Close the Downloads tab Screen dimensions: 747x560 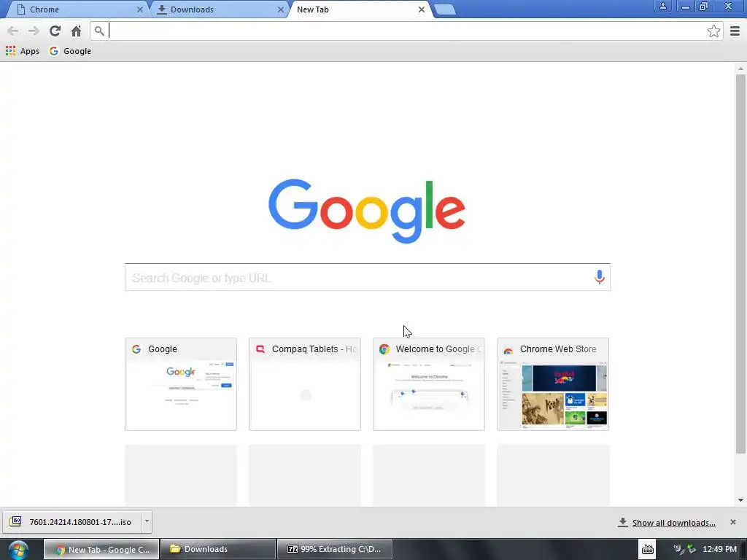click(281, 9)
